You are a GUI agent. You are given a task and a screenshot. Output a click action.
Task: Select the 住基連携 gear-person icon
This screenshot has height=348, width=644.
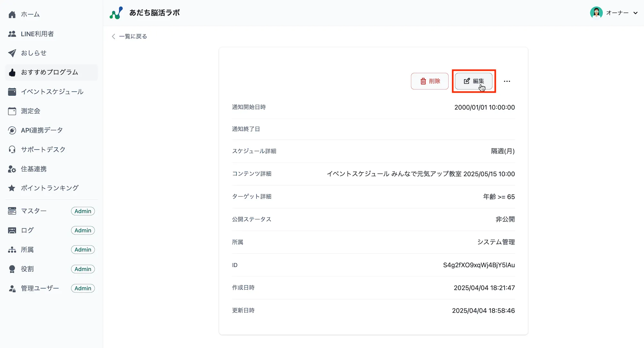tap(12, 169)
